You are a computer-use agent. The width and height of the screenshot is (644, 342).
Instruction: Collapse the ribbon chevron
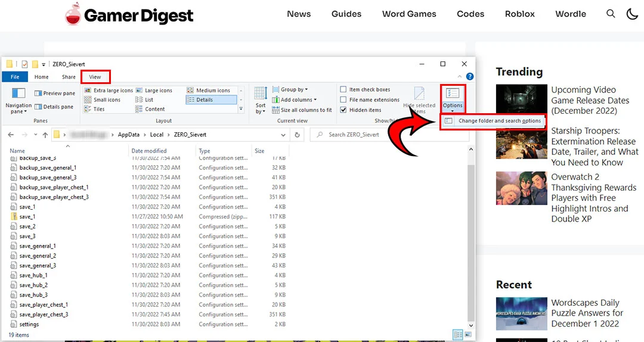[460, 76]
